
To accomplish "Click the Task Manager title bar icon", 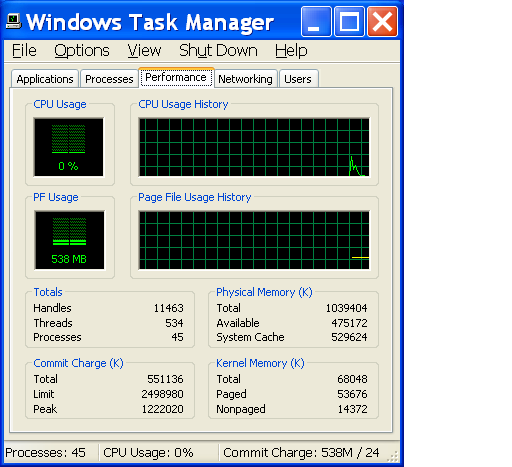I will [14, 22].
